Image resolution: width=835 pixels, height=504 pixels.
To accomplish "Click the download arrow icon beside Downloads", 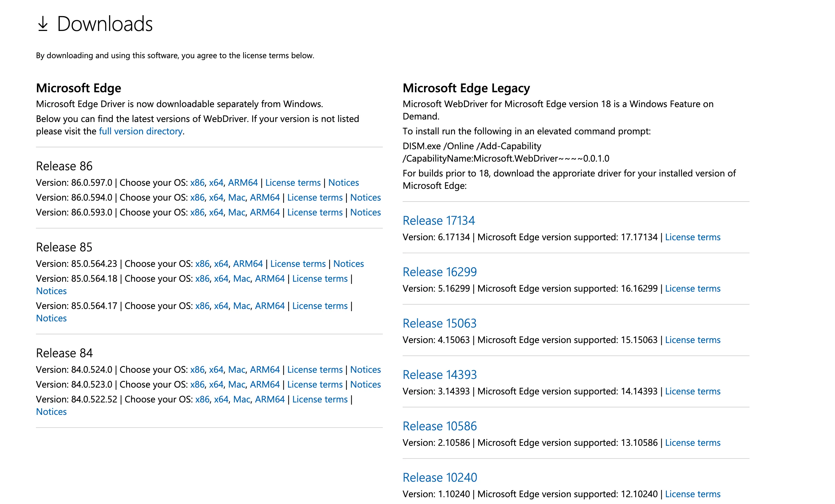I will pos(43,24).
